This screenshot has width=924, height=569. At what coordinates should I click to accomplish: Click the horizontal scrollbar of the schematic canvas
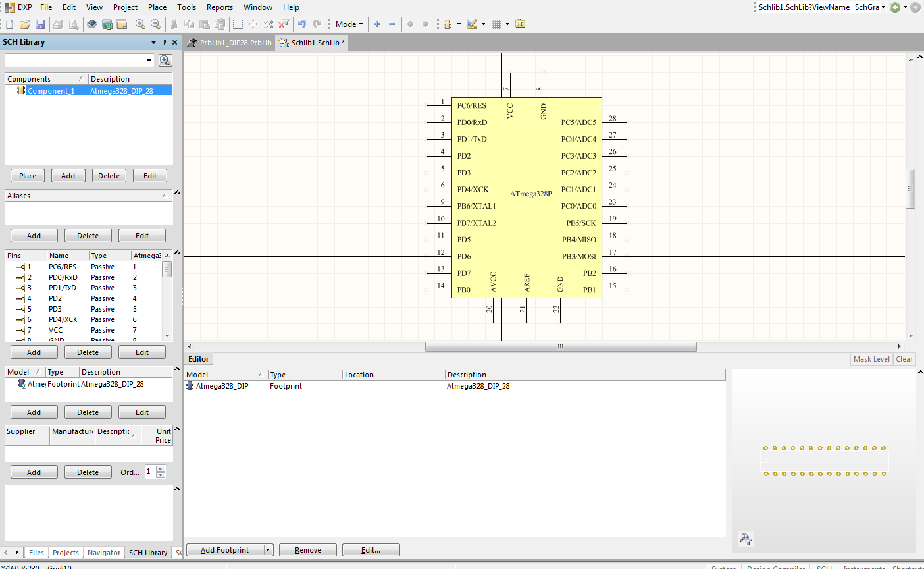coord(561,346)
